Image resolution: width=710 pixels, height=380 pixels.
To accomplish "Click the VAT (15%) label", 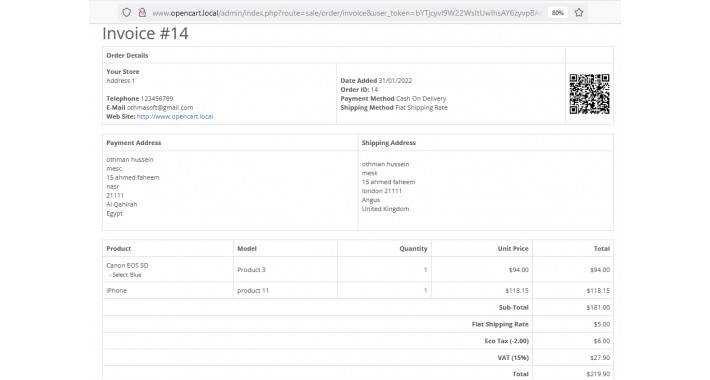I will click(x=513, y=358).
